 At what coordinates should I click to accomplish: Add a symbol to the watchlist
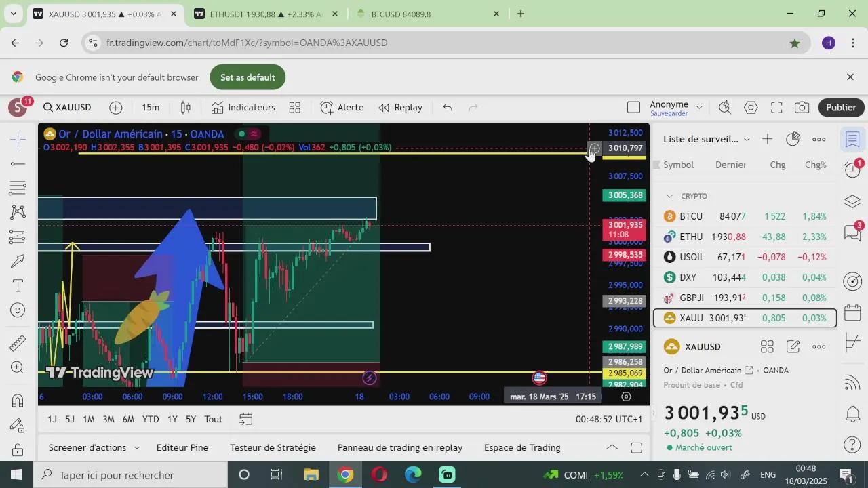[x=767, y=139]
